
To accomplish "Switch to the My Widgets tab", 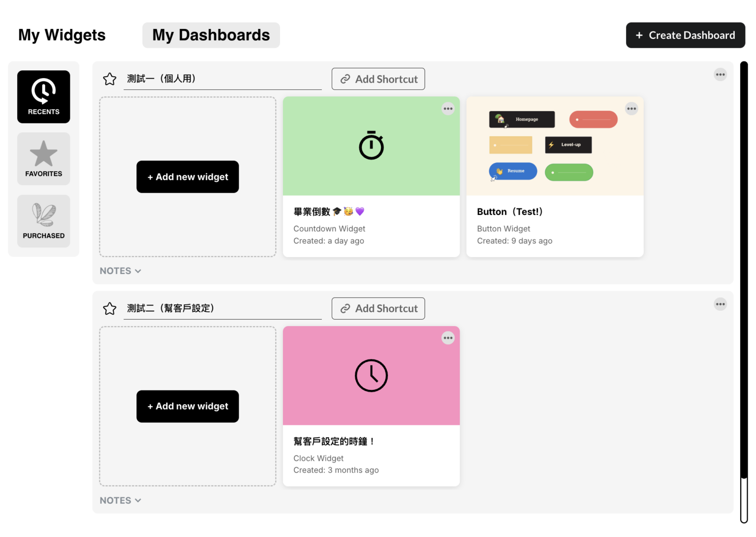I will 62,35.
